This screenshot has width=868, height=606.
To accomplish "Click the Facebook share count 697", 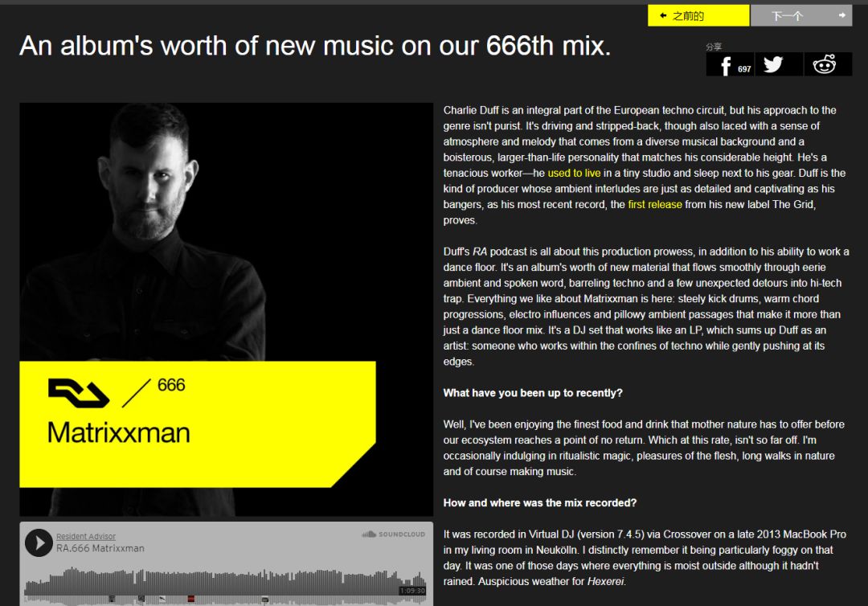I will tap(744, 69).
